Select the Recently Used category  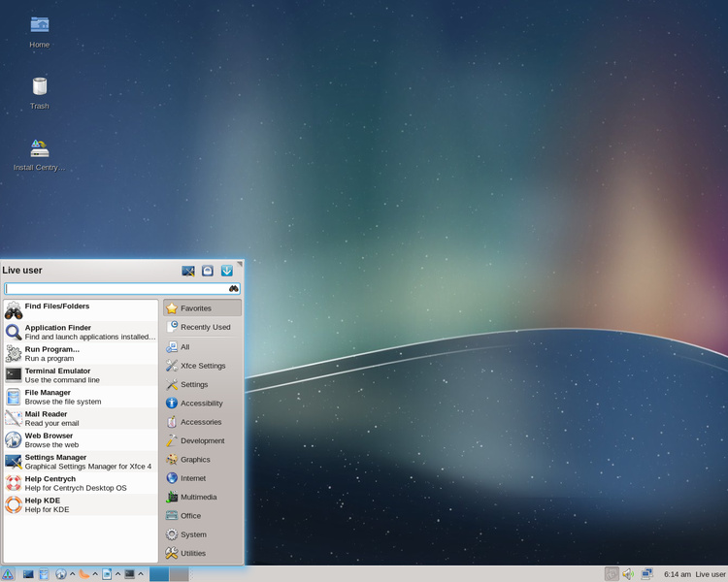coord(203,327)
